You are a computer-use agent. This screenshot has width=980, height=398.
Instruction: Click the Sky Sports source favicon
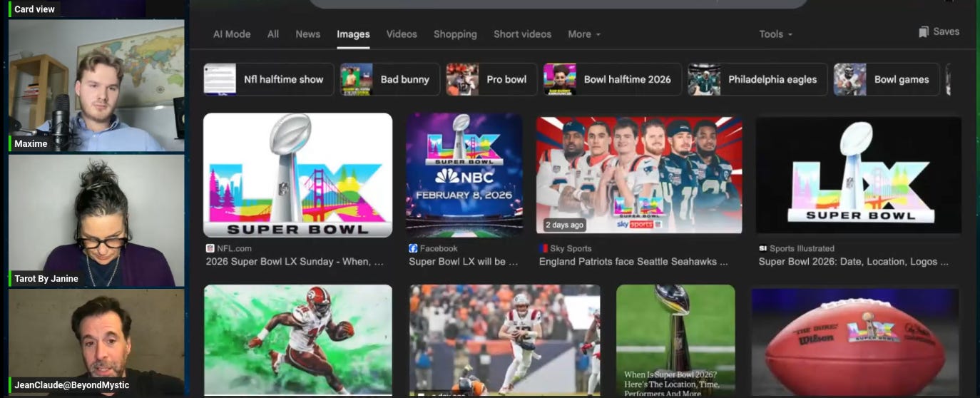[x=543, y=248]
